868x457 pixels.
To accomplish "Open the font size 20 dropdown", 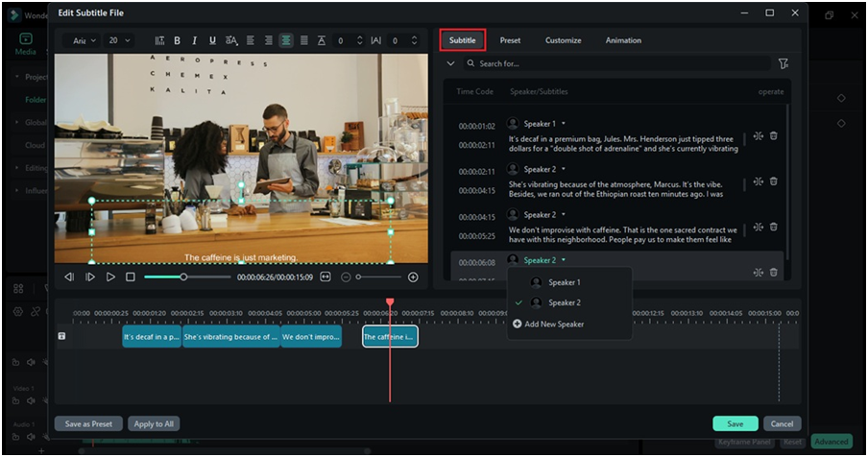I will click(120, 40).
